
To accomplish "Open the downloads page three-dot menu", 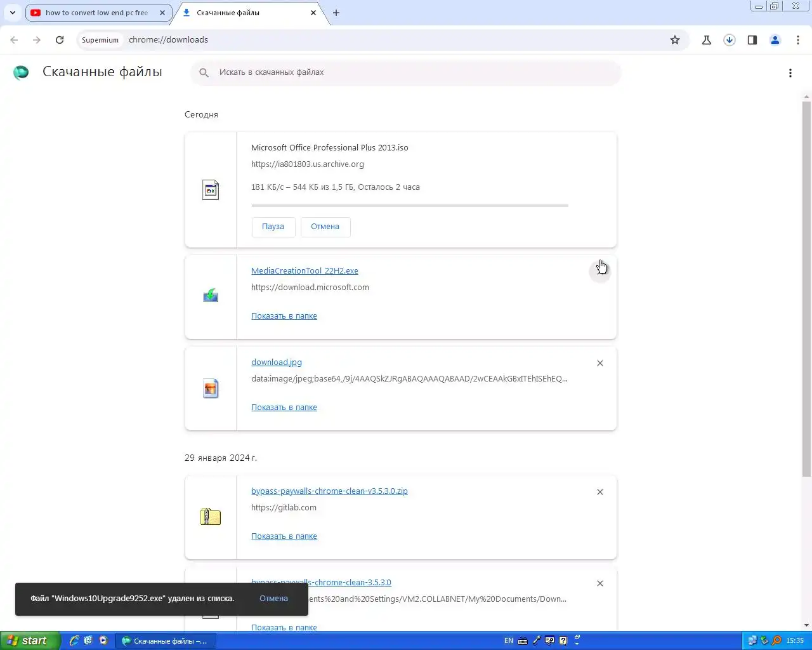I will 790,73.
